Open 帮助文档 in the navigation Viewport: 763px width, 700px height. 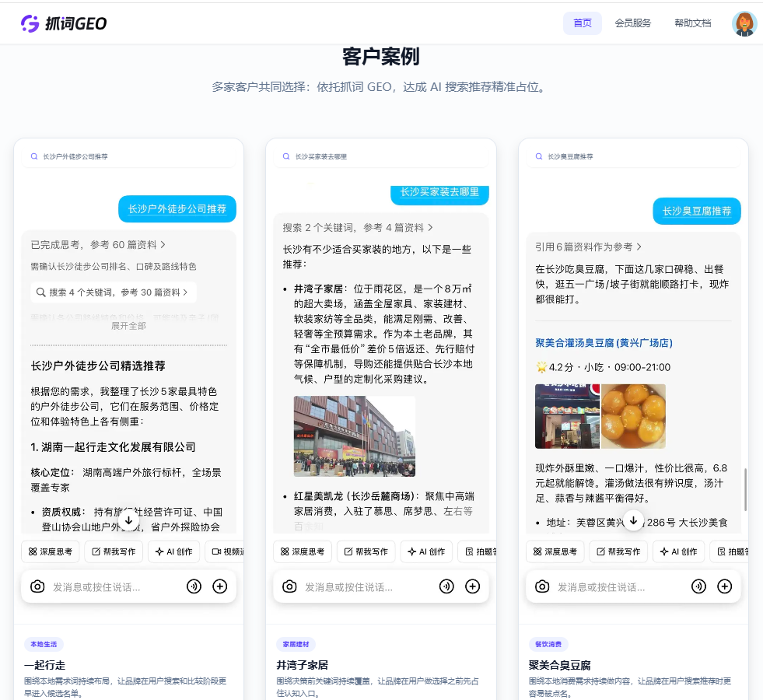[x=692, y=23]
